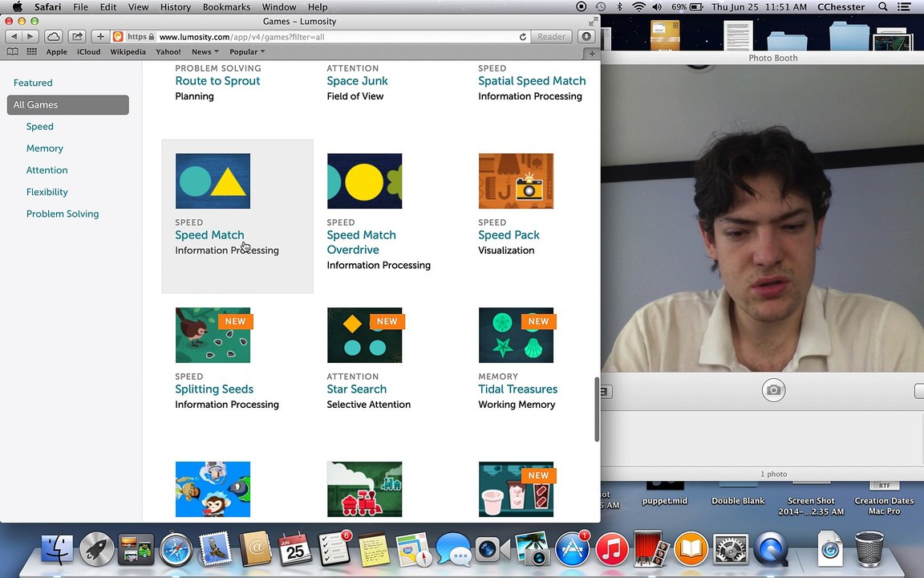
Task: Expand the Popular bookmarks dropdown
Action: (247, 52)
